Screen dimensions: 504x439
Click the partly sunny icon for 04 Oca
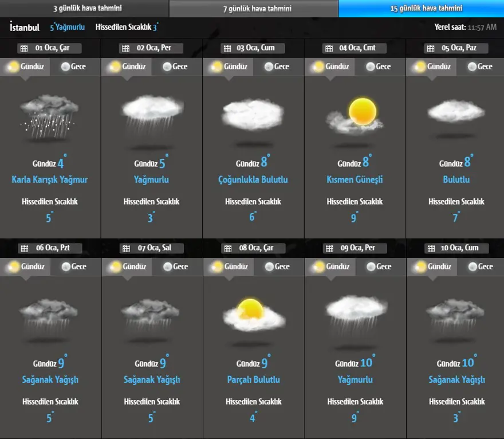(x=355, y=115)
